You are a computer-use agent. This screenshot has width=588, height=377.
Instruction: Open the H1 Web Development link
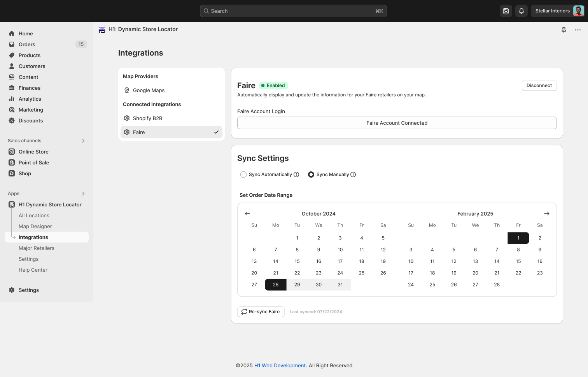280,365
